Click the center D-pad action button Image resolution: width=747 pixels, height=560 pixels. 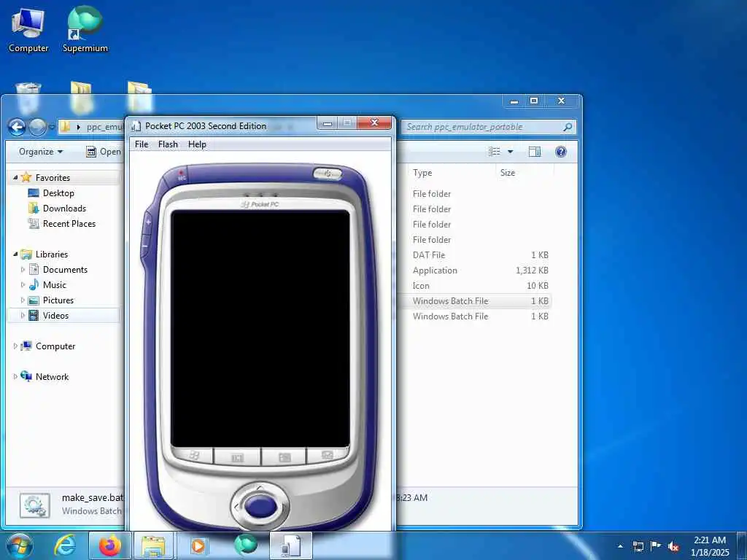(x=260, y=506)
